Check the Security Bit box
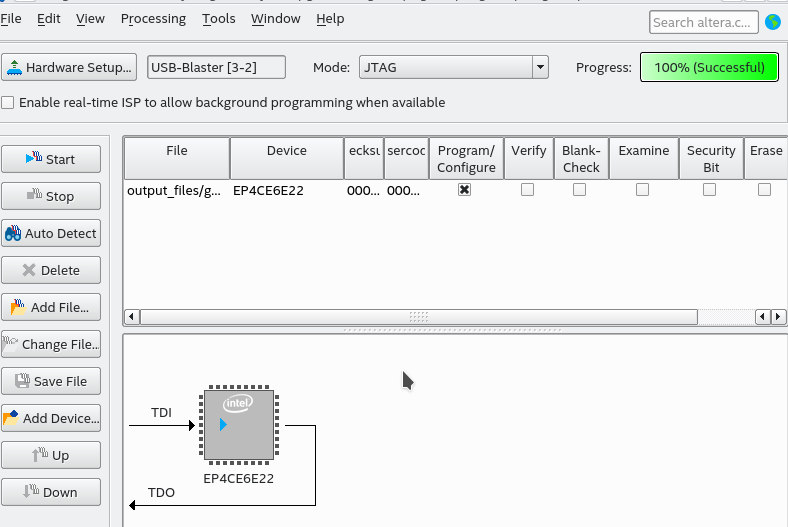788x527 pixels. 709,190
